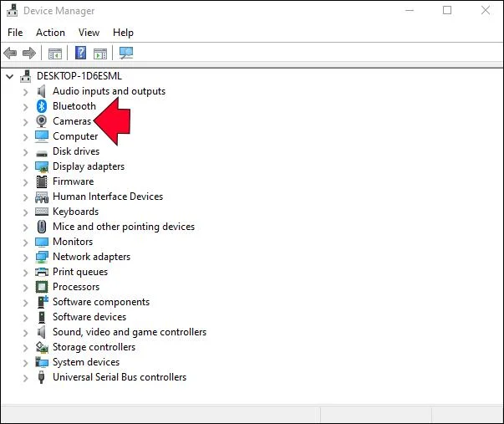Open the Action menu
The height and width of the screenshot is (424, 504).
[x=50, y=33]
